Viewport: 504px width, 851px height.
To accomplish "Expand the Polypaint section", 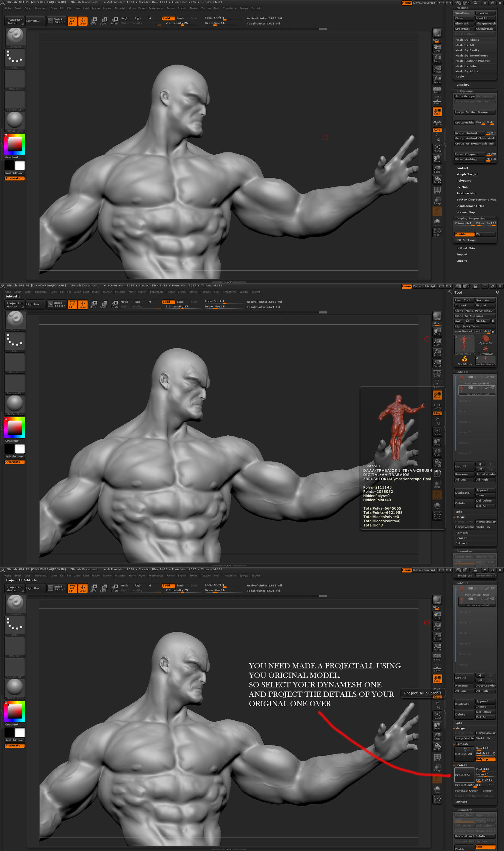I will point(464,181).
